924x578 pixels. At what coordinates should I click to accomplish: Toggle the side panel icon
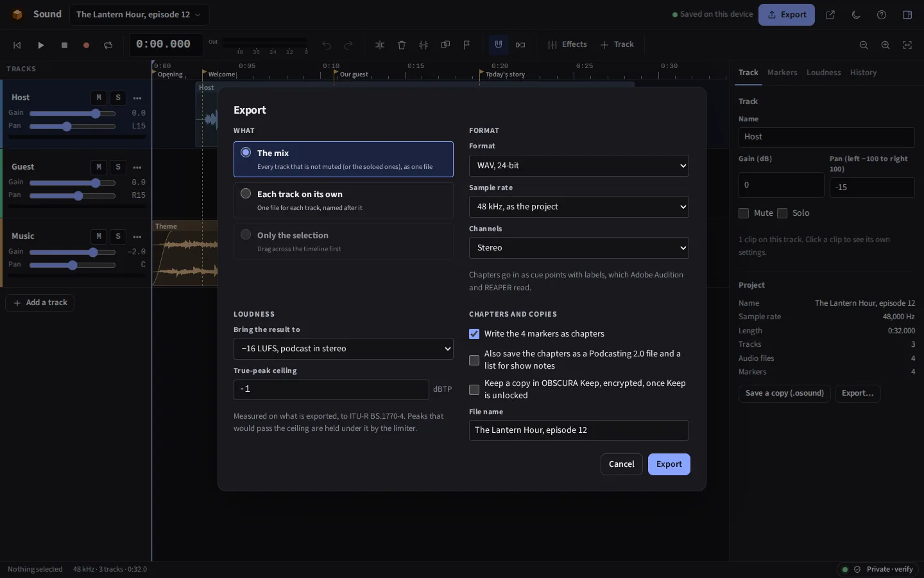[907, 15]
